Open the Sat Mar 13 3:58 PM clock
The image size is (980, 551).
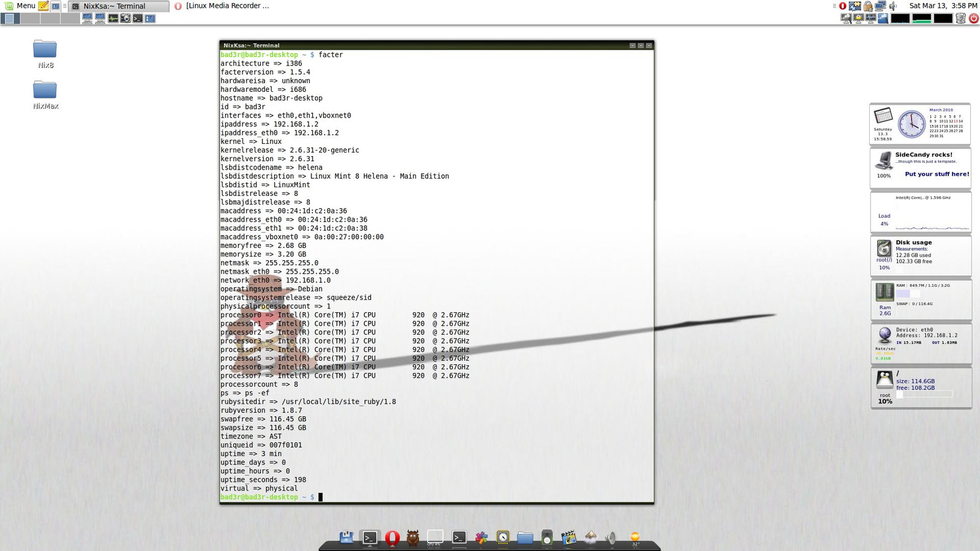pos(943,6)
